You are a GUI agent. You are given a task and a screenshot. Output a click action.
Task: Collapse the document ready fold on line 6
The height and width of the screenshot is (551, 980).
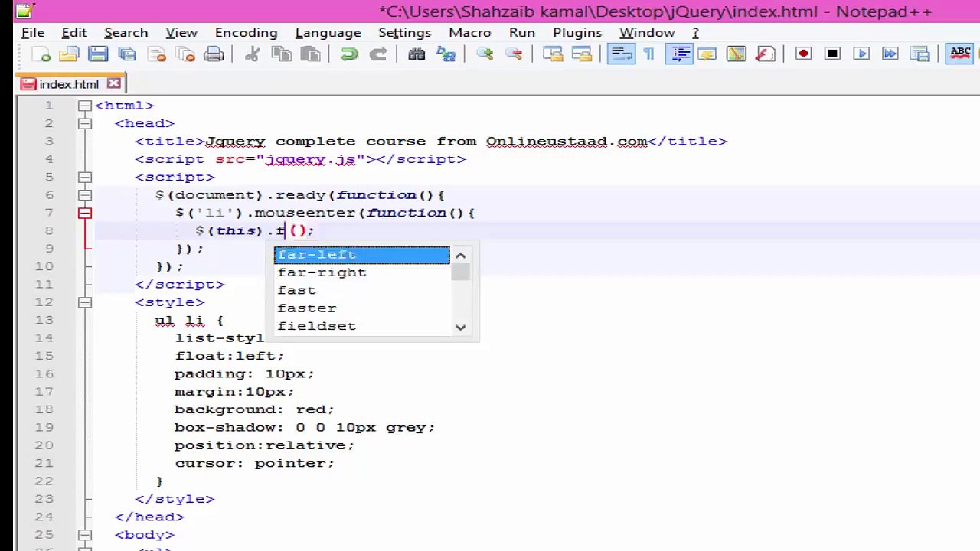85,195
